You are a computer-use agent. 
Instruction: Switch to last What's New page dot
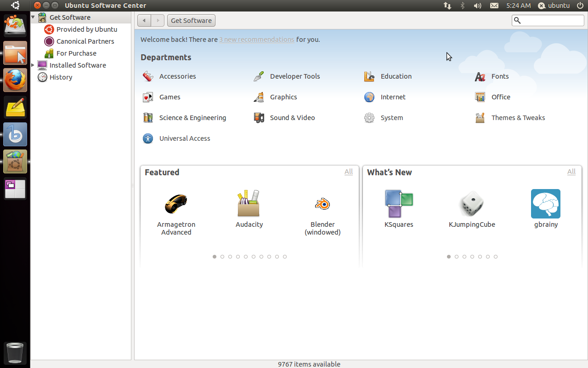click(496, 257)
